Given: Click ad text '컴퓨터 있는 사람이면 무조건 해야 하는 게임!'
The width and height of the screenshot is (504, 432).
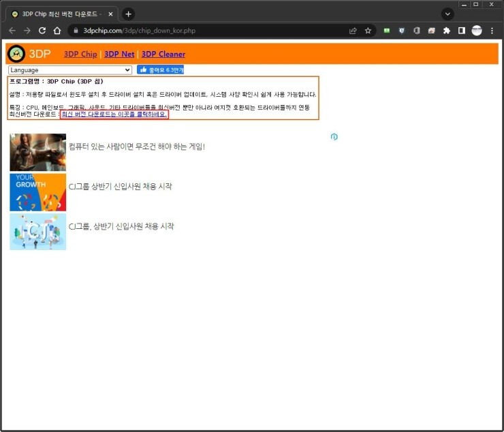Looking at the screenshot, I should [137, 146].
